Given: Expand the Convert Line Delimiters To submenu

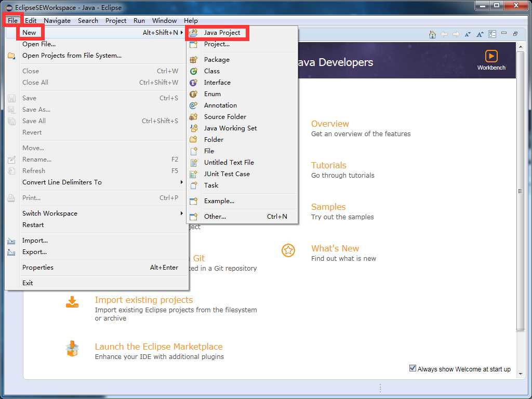Looking at the screenshot, I should point(182,182).
